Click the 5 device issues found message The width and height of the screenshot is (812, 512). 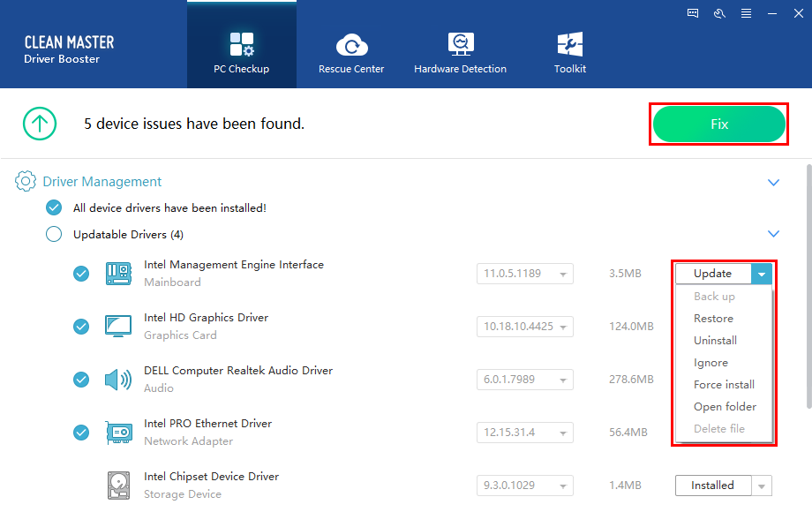[x=194, y=124]
